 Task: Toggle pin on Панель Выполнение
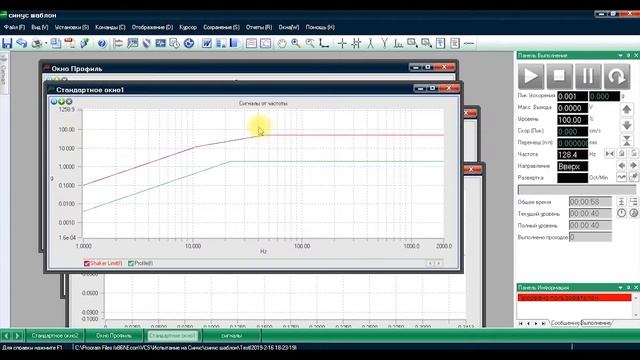[x=629, y=55]
